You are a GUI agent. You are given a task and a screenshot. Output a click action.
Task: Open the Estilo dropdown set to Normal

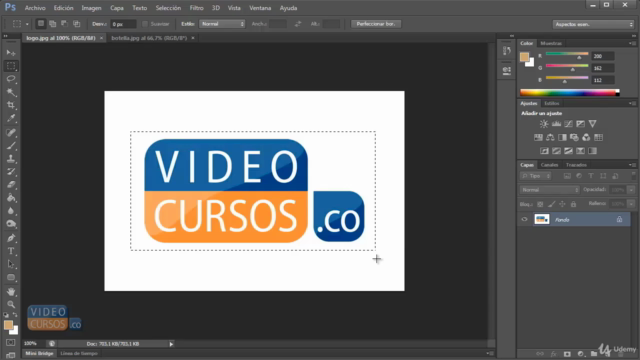pos(222,24)
